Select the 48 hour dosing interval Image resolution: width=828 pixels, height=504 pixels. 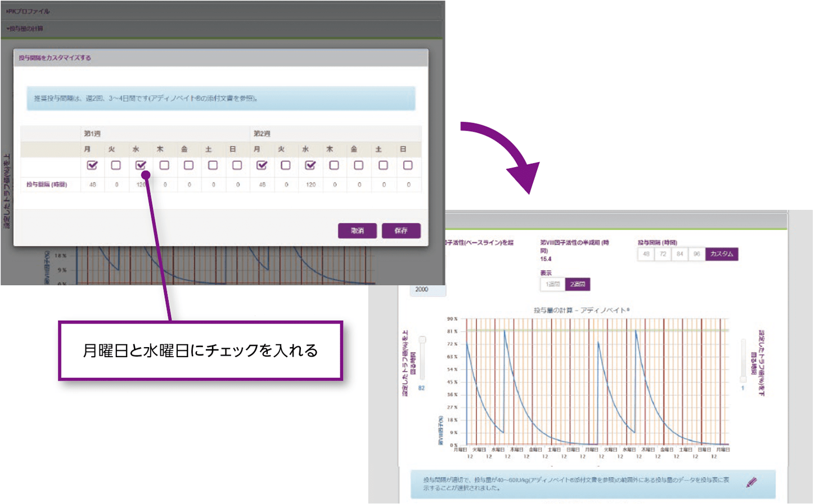[646, 254]
